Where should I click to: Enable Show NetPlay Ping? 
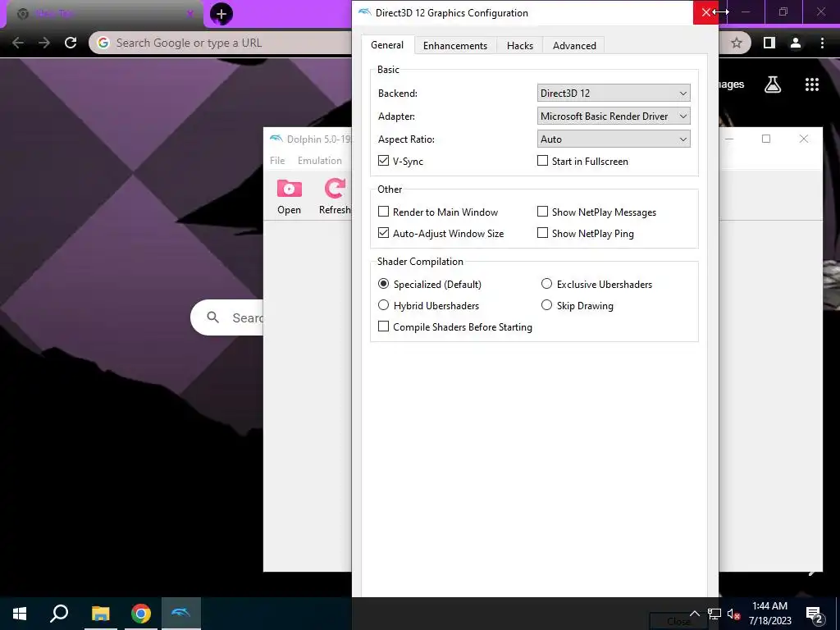click(542, 233)
